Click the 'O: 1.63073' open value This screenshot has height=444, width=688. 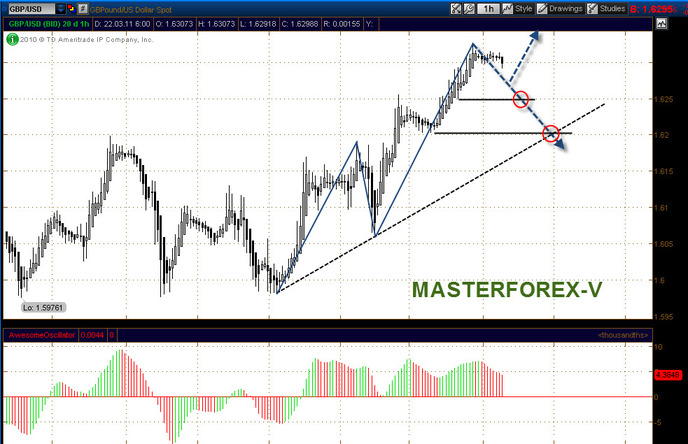(x=174, y=24)
